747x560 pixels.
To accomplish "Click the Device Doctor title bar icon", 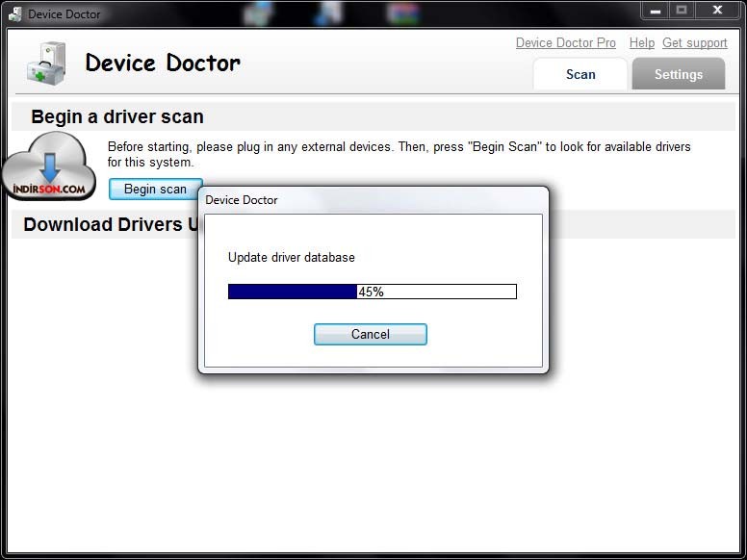I will pos(15,14).
